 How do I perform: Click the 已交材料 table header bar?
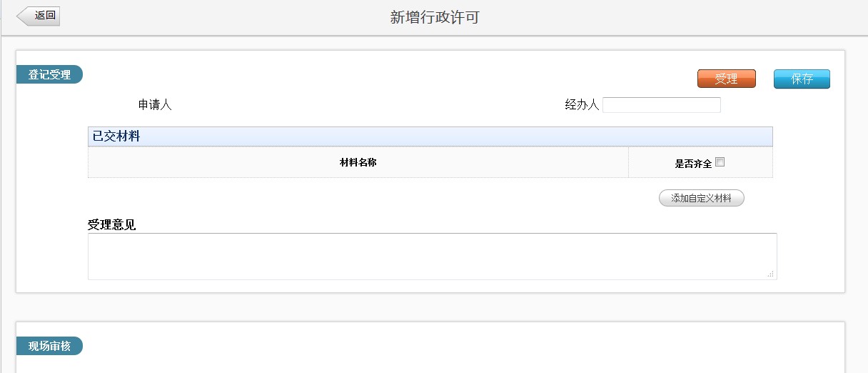(x=430, y=136)
